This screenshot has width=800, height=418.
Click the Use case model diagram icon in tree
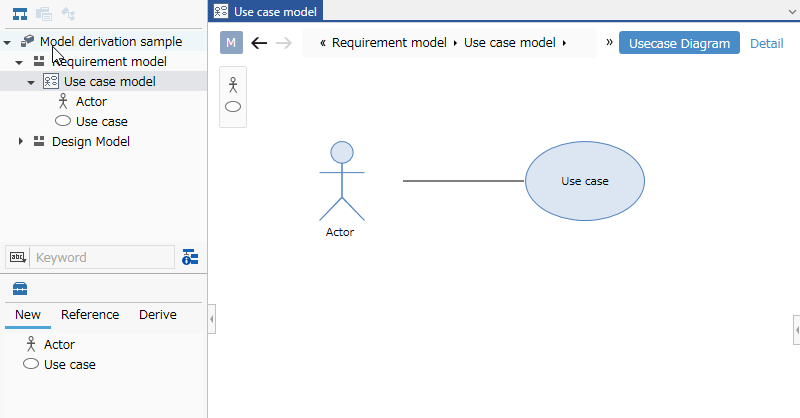point(51,81)
